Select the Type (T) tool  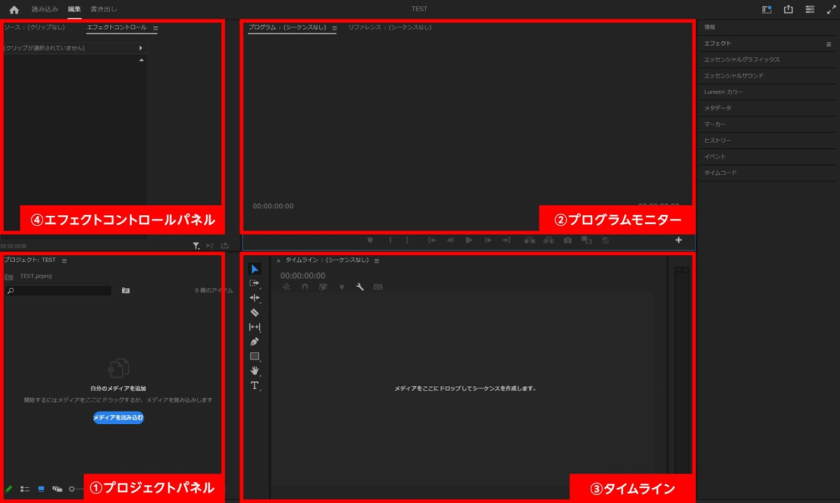tap(254, 385)
